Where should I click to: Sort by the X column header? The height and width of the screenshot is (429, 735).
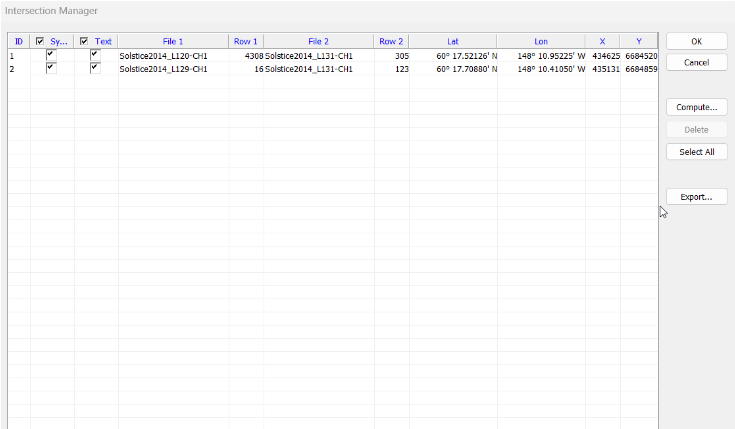(602, 41)
